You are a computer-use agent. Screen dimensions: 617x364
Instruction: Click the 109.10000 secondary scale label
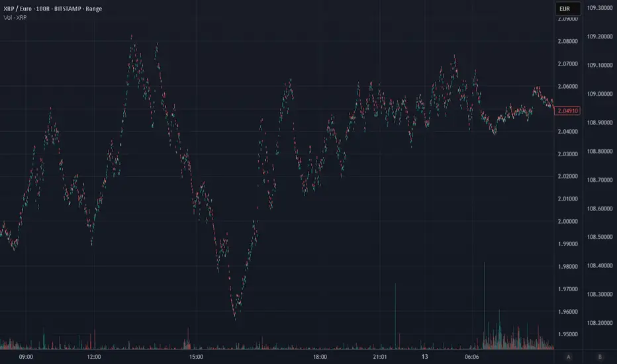click(x=600, y=66)
